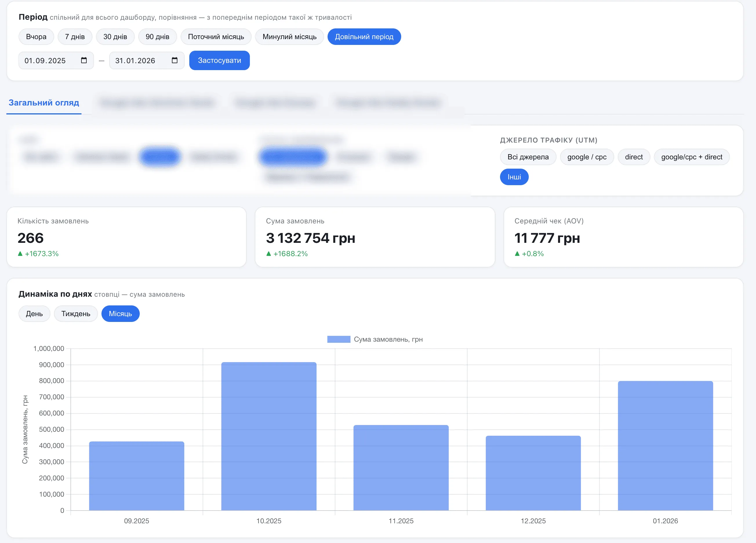Click the average check 11 777 грн
Screen dimensions: 756x543
547,238
